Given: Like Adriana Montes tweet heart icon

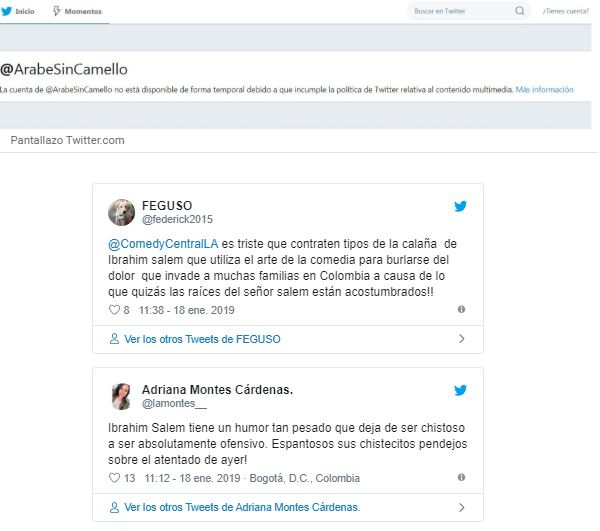Looking at the screenshot, I should [113, 478].
